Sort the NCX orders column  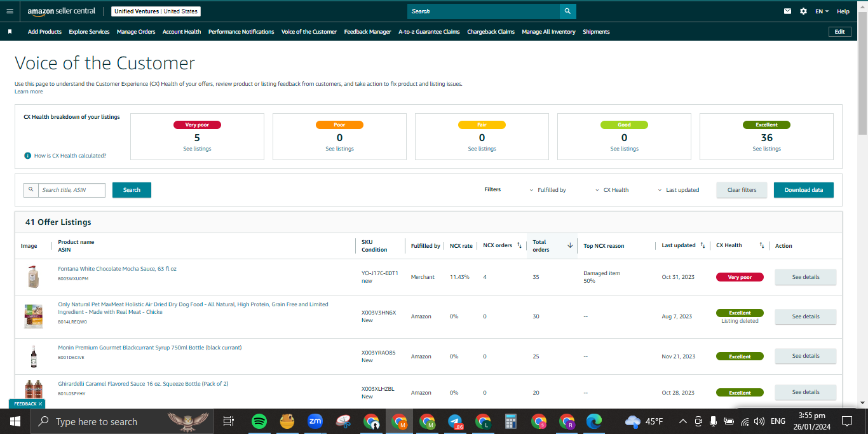(x=519, y=245)
